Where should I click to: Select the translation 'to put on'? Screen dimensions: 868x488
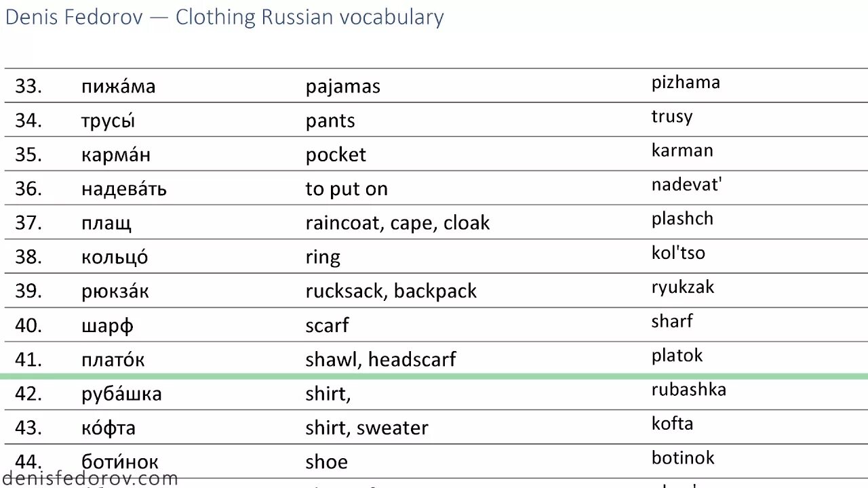(347, 189)
